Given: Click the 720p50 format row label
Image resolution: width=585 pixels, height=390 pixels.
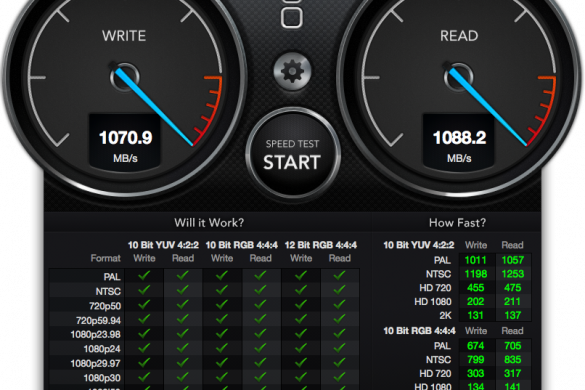Looking at the screenshot, I should click(x=105, y=306).
